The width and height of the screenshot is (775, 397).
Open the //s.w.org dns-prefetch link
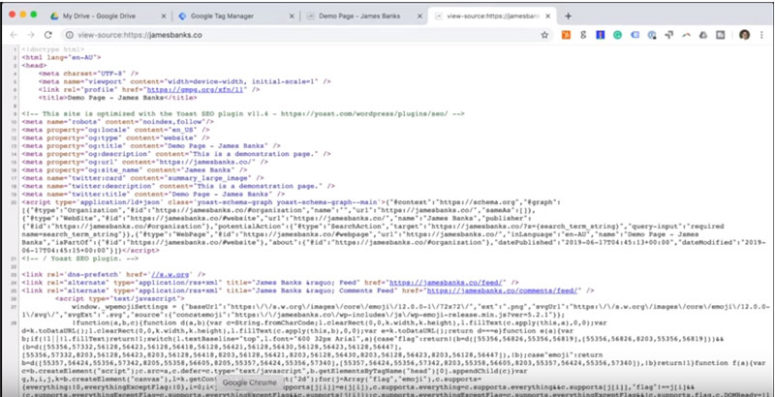point(172,274)
